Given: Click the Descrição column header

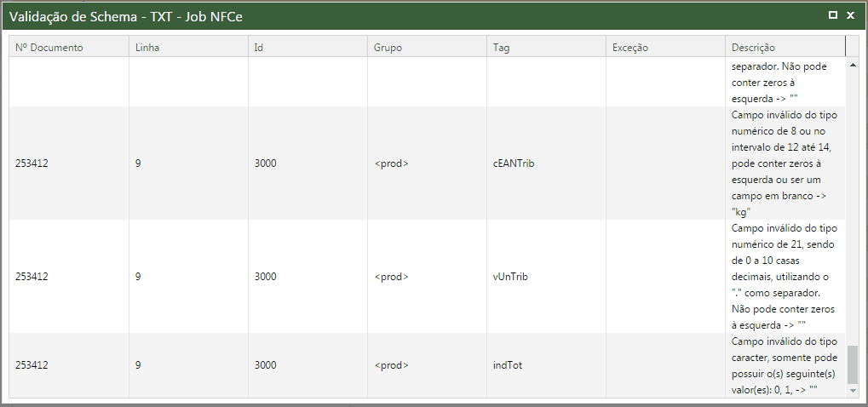Looking at the screenshot, I should click(753, 48).
